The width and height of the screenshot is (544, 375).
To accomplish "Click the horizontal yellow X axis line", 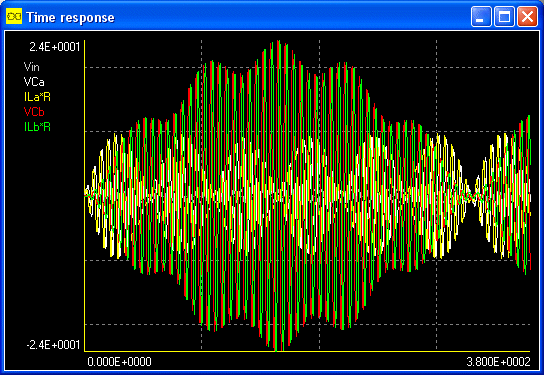I will (307, 351).
